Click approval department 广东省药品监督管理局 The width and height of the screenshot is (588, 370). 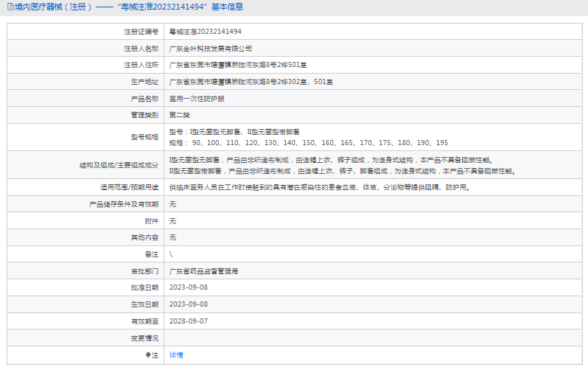(x=203, y=271)
